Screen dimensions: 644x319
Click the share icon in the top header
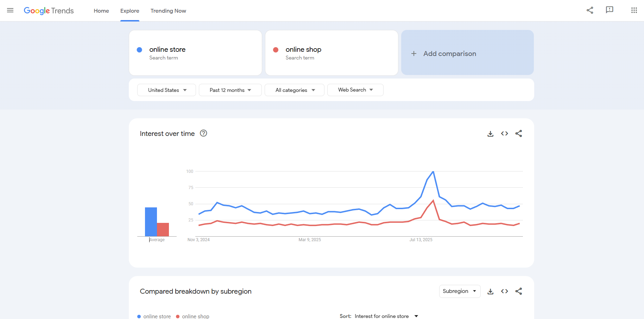[x=590, y=10]
